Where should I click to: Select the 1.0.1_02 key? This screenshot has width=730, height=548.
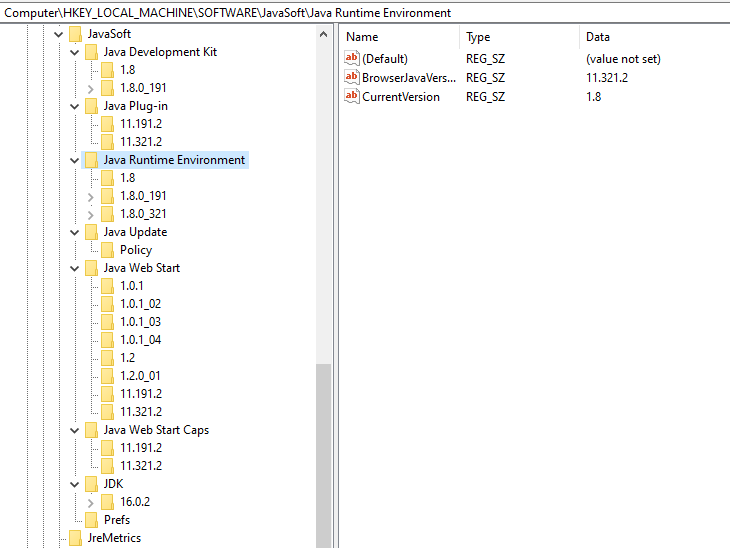point(141,304)
